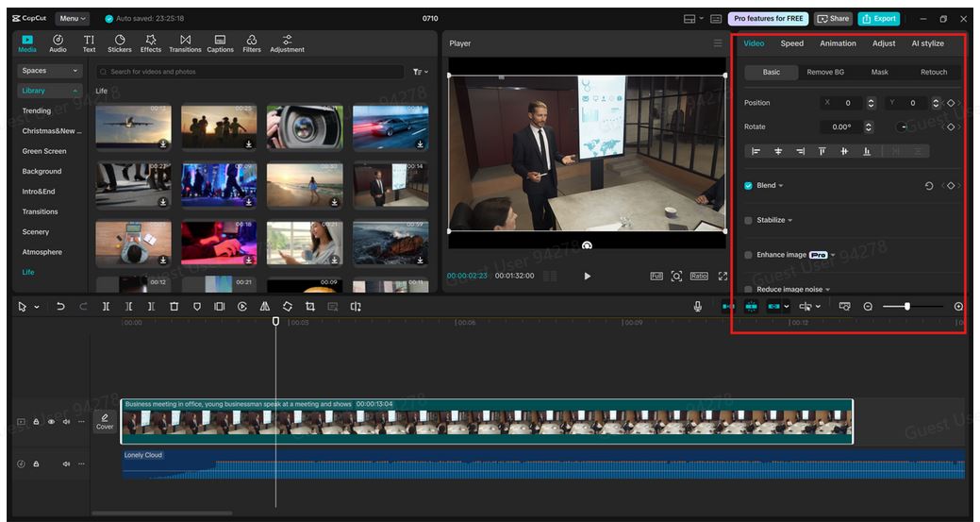The height and width of the screenshot is (522, 980).
Task: Toggle video track visibility eye icon
Action: 51,422
